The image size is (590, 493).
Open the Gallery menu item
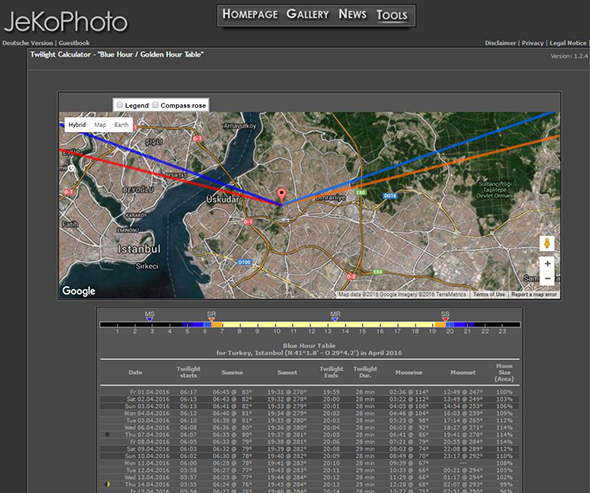point(307,14)
